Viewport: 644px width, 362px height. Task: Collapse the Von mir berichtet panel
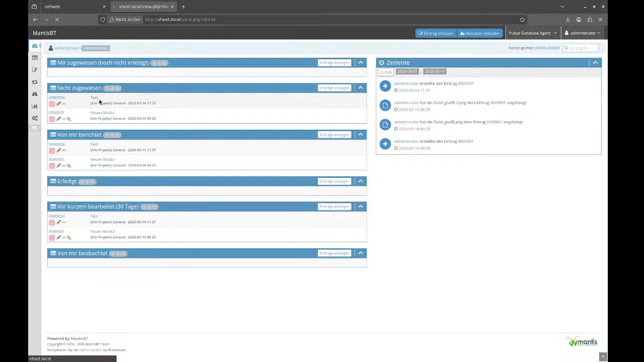pos(360,135)
